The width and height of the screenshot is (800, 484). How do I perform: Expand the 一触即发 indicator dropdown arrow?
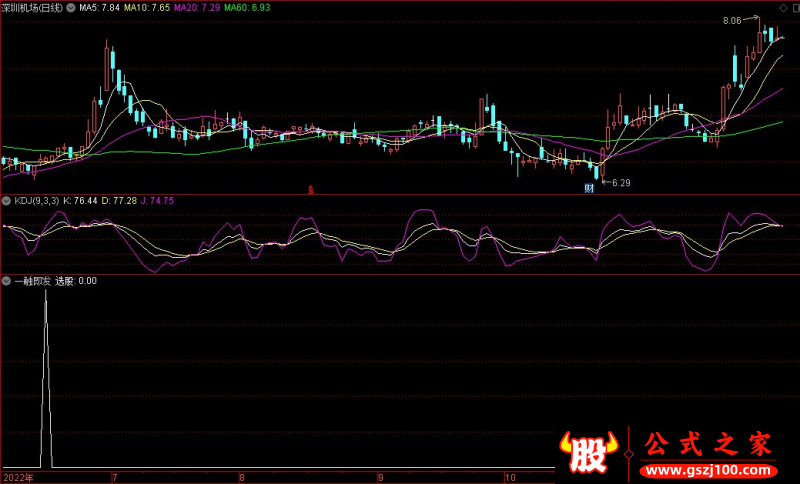(6, 281)
